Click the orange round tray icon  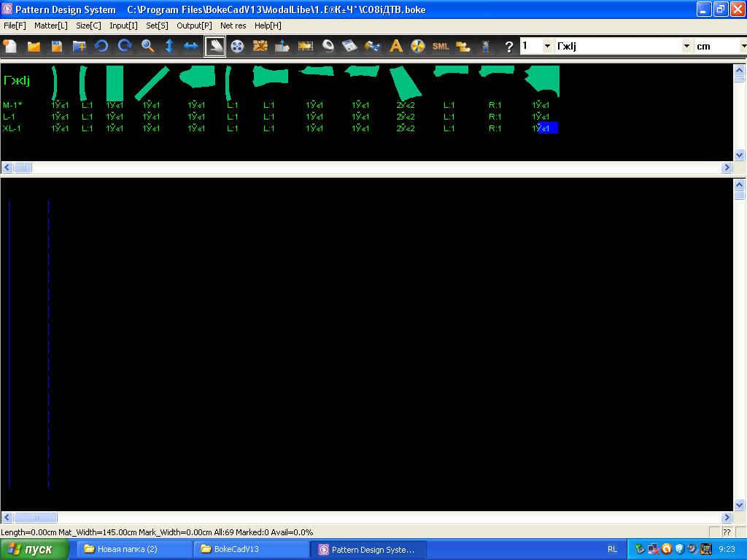(x=667, y=550)
